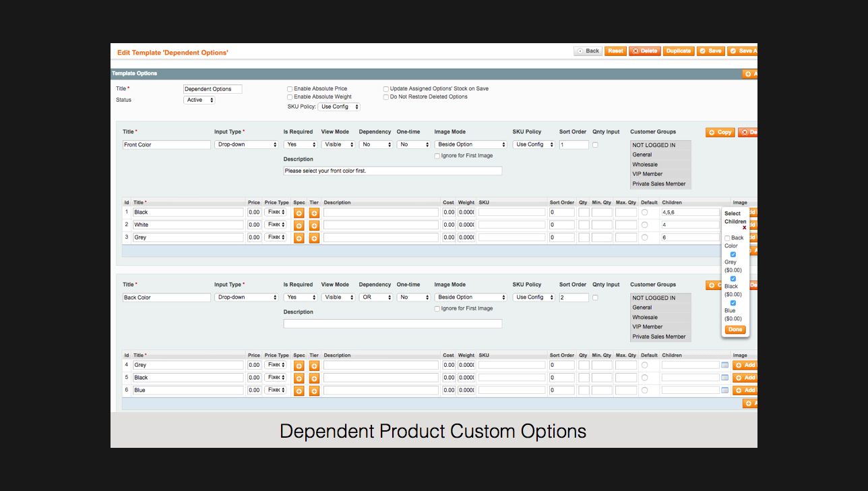Click the Spec plus icon in the Blue row
Image resolution: width=868 pixels, height=491 pixels.
point(299,390)
